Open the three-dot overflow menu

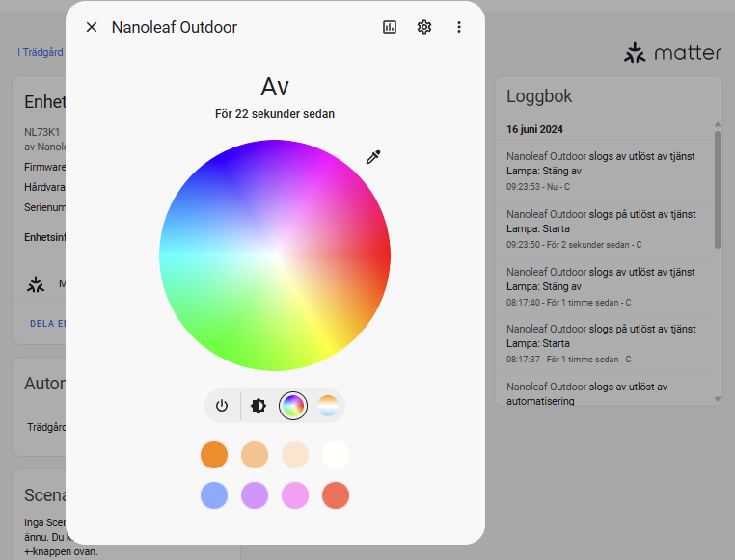pos(459,27)
